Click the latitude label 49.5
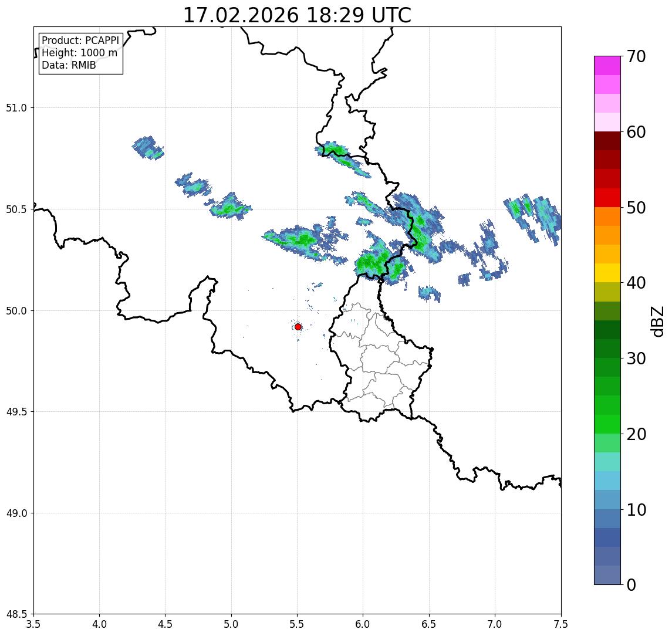Screen dimensions: 672x636 coord(16,412)
